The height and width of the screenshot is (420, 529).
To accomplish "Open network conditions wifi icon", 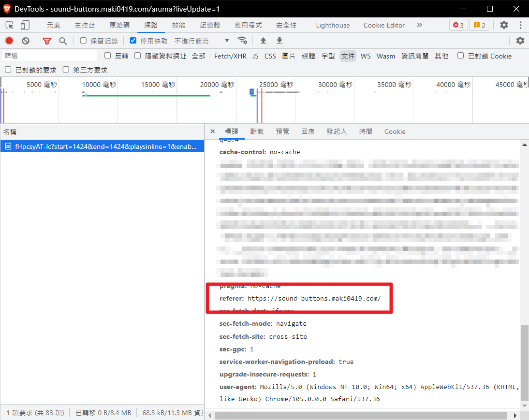I will point(242,41).
